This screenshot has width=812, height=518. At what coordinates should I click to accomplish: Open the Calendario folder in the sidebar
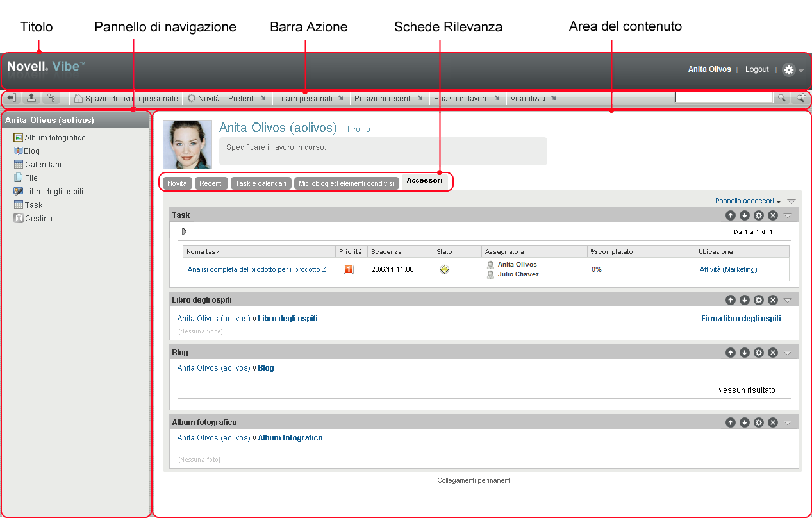click(44, 165)
